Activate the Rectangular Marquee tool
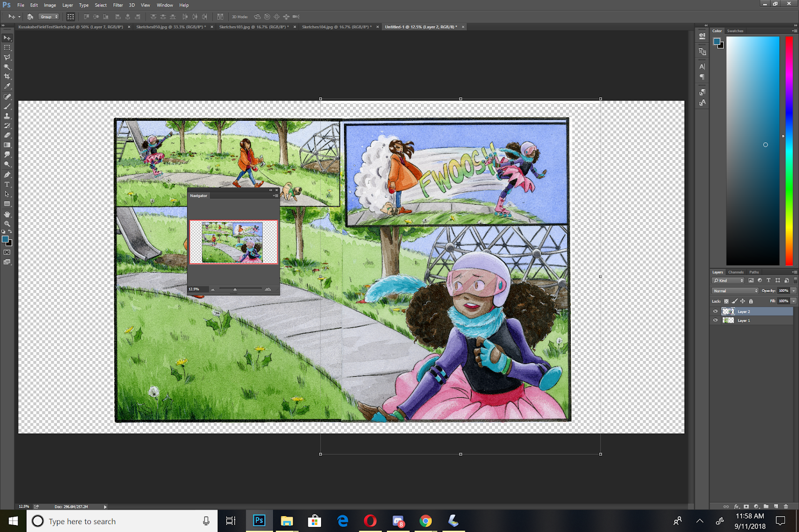This screenshot has width=799, height=532. click(7, 47)
